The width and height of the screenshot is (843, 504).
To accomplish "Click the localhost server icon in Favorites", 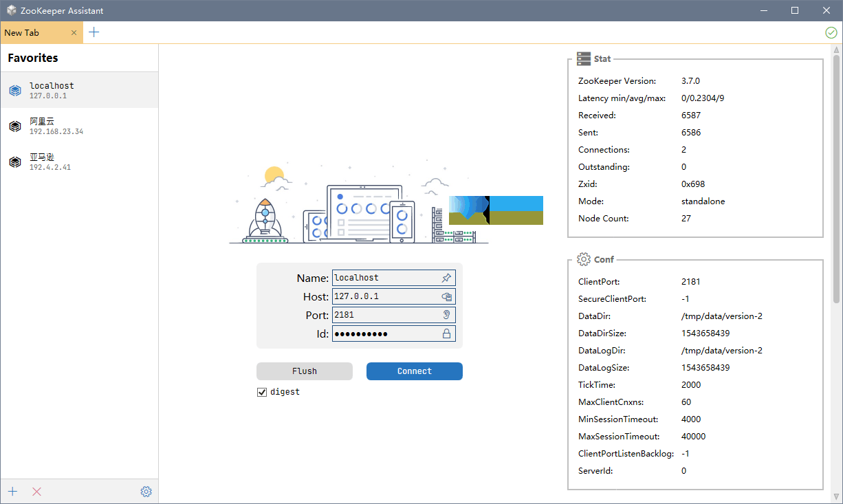I will [15, 90].
